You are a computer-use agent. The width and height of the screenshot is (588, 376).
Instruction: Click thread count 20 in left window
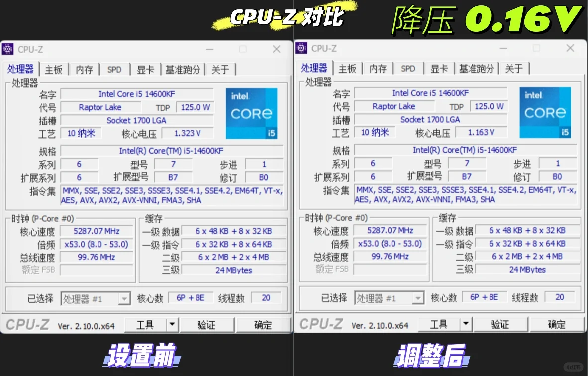pos(266,298)
